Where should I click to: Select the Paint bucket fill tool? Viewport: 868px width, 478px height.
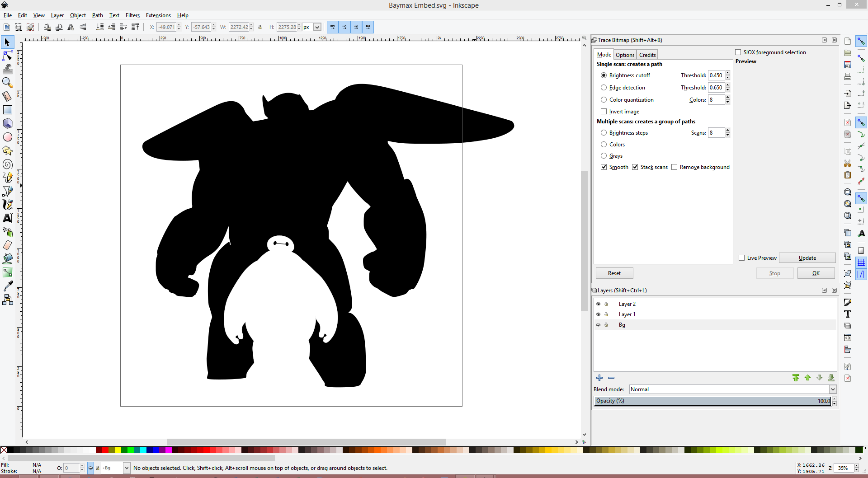click(x=7, y=259)
